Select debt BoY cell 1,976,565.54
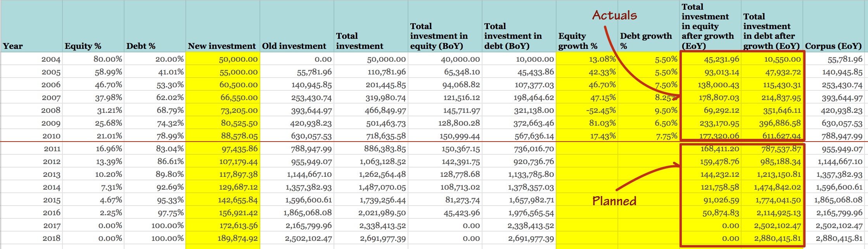Image resolution: width=868 pixels, height=249 pixels. [x=519, y=213]
